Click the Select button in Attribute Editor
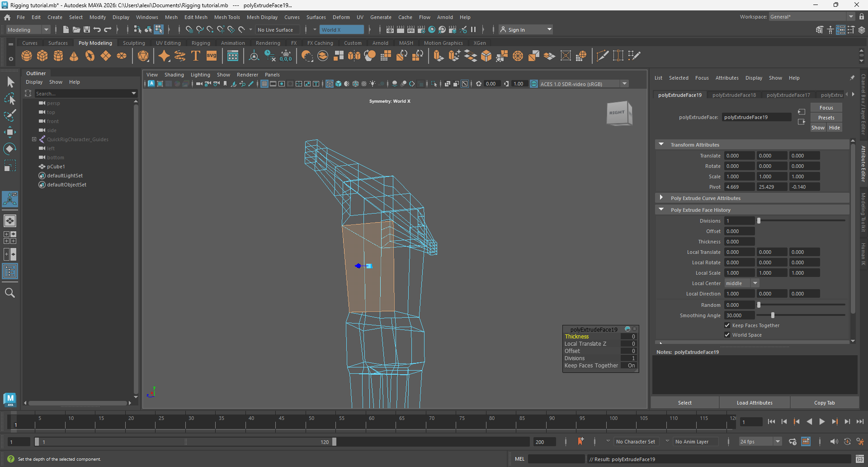The image size is (868, 467). (x=684, y=403)
